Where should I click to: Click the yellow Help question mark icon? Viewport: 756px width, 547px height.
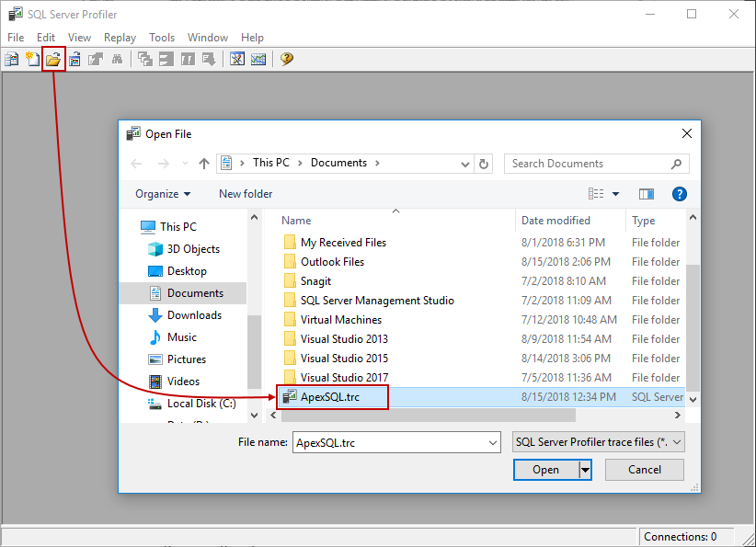(287, 59)
